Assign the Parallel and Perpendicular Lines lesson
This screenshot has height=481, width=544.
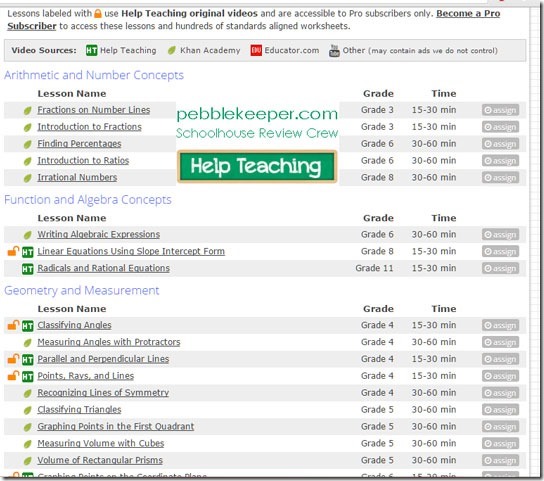coord(500,359)
